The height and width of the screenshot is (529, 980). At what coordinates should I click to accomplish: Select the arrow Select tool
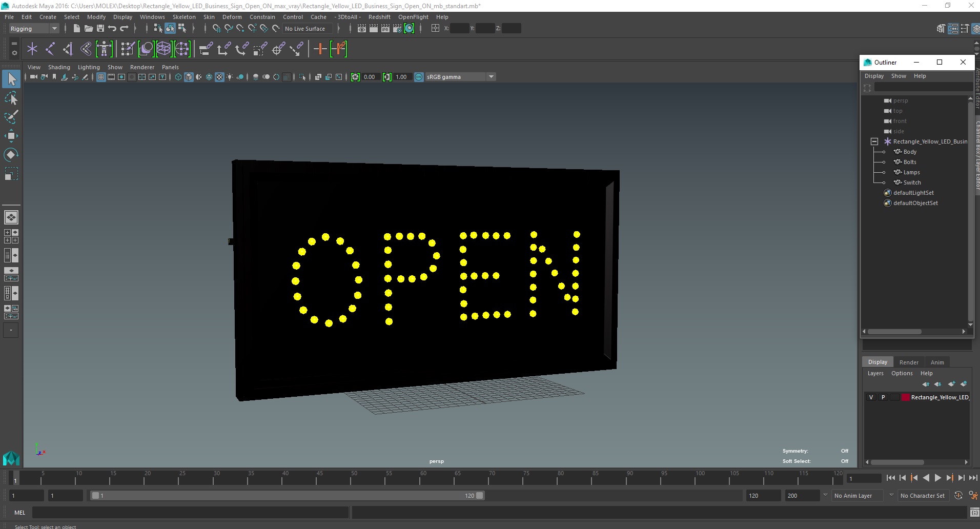point(11,79)
